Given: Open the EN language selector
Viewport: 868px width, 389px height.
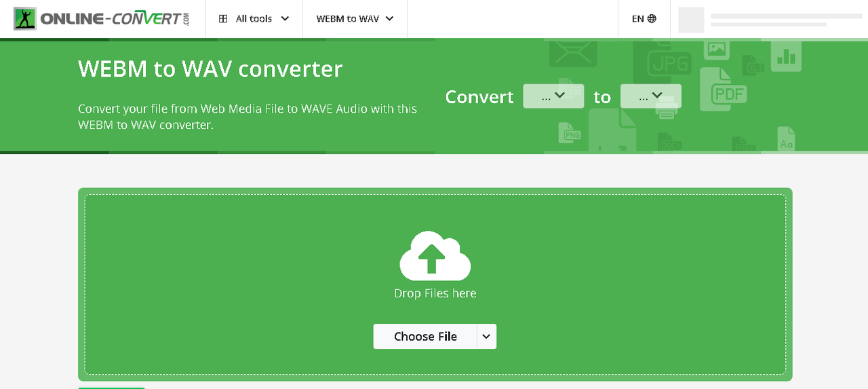Looking at the screenshot, I should coord(644,19).
